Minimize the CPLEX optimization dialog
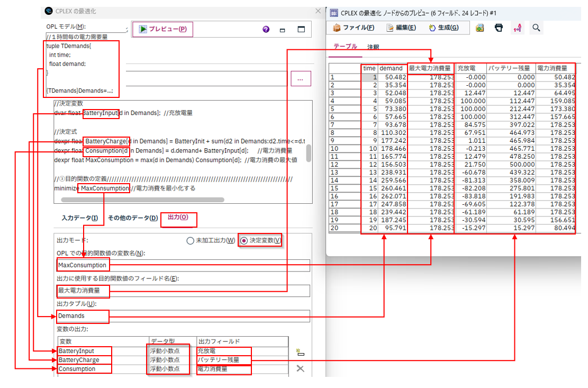 click(283, 30)
